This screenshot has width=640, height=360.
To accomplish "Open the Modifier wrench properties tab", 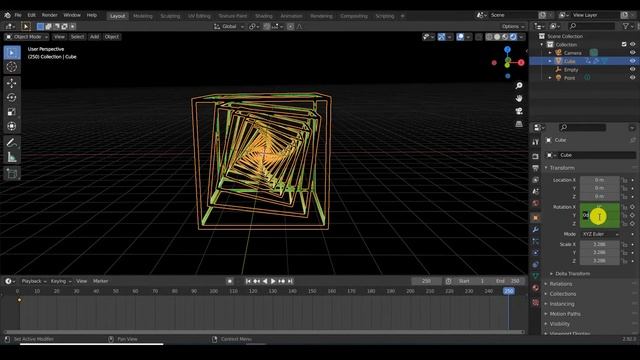I will pos(536,230).
